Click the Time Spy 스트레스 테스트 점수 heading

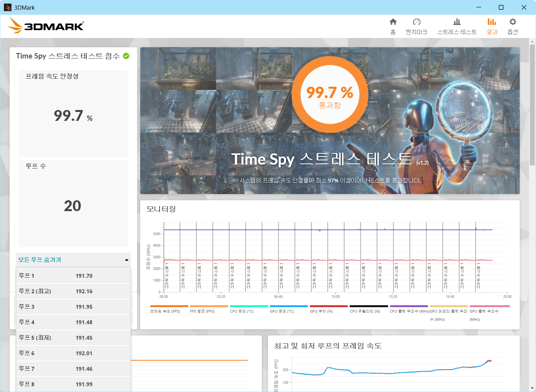tap(68, 56)
